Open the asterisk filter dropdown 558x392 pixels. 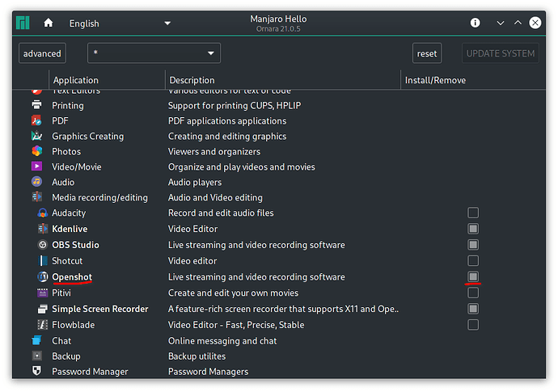coord(154,53)
